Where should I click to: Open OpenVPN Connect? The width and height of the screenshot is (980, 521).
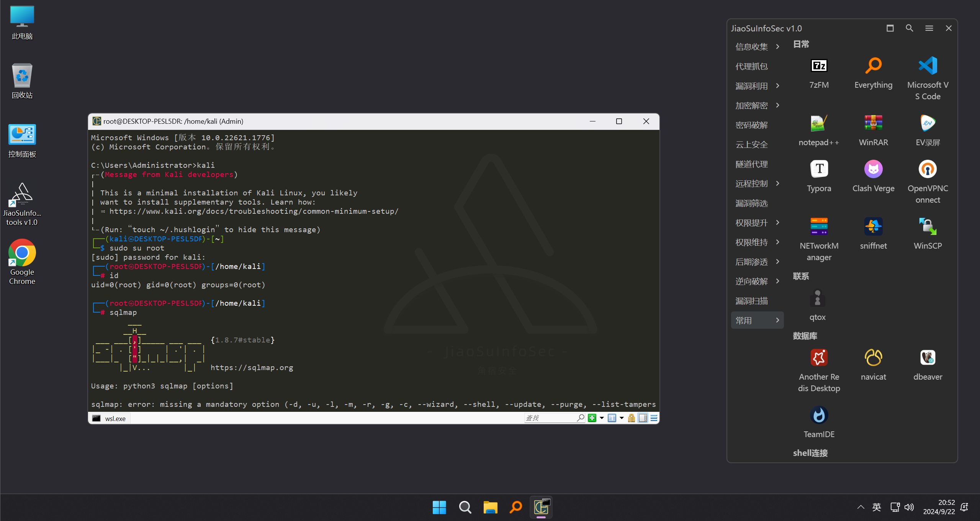coord(928,182)
